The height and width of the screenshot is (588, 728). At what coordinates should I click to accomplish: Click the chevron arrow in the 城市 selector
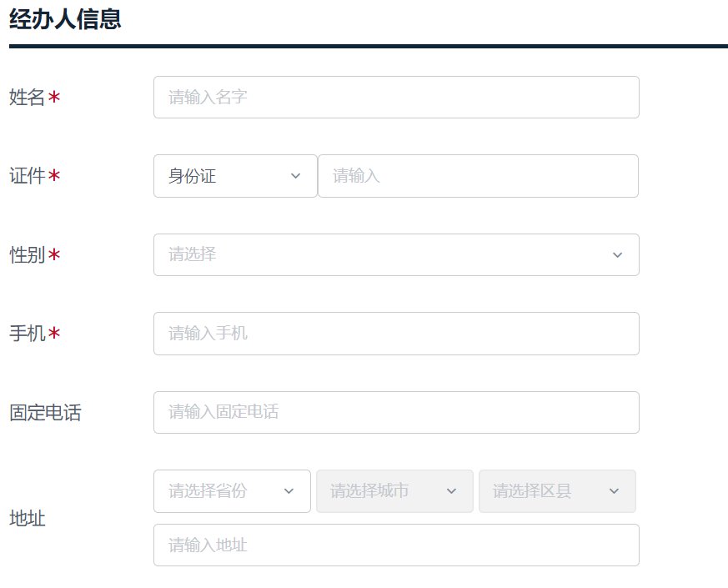(x=452, y=491)
